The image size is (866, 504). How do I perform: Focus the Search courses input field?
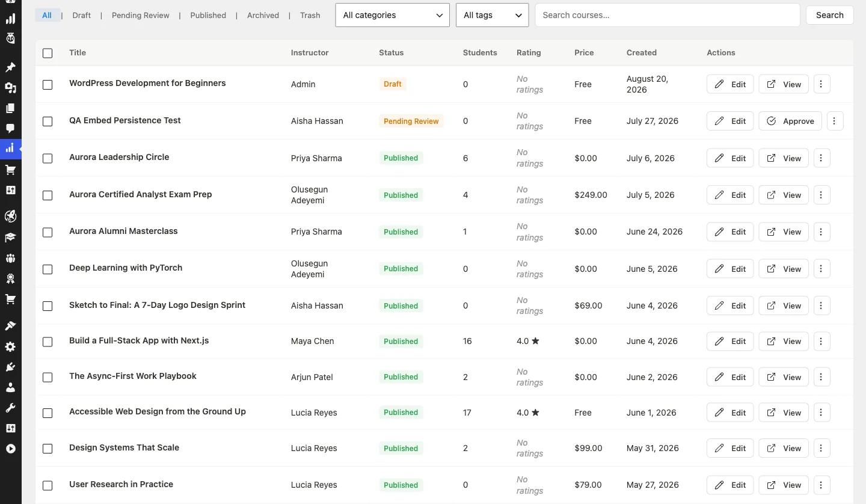click(x=668, y=15)
